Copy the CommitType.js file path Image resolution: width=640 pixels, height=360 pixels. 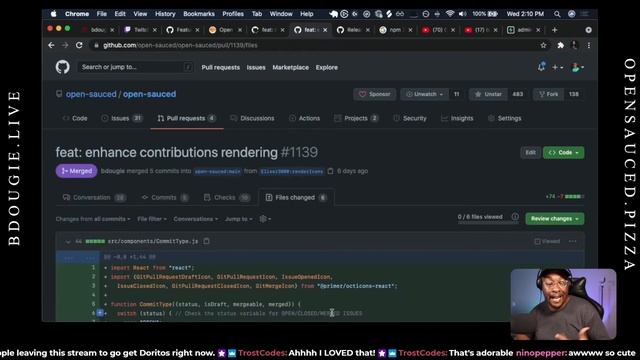[x=207, y=241]
